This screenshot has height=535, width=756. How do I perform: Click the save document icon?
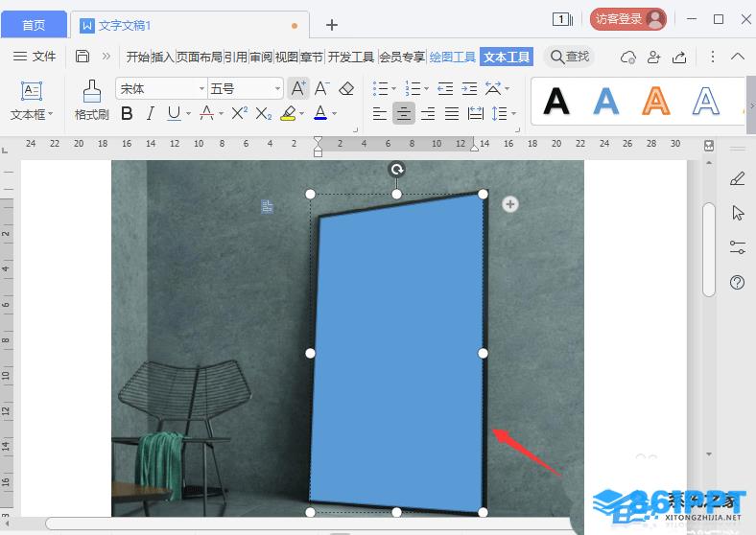coord(82,57)
